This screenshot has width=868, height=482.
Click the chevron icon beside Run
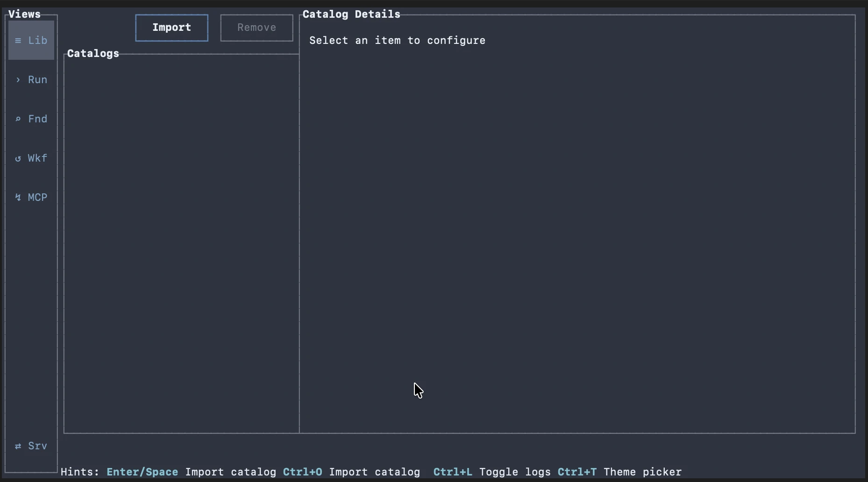(17, 79)
